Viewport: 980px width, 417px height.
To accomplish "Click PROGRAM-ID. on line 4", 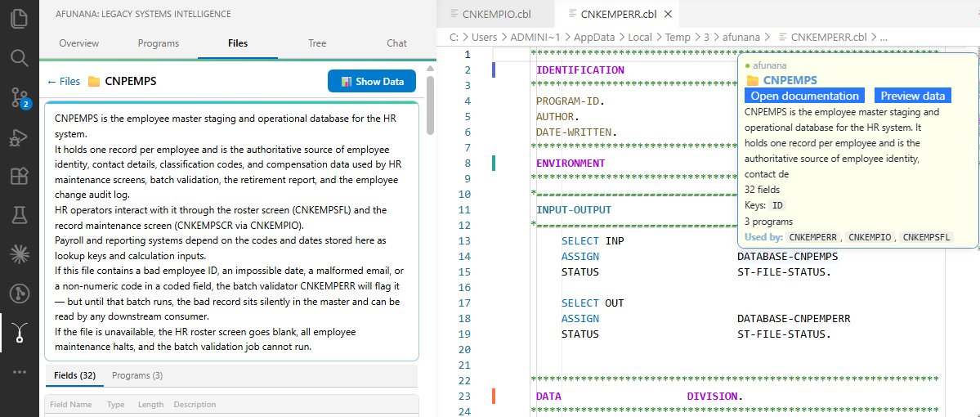I will click(571, 101).
